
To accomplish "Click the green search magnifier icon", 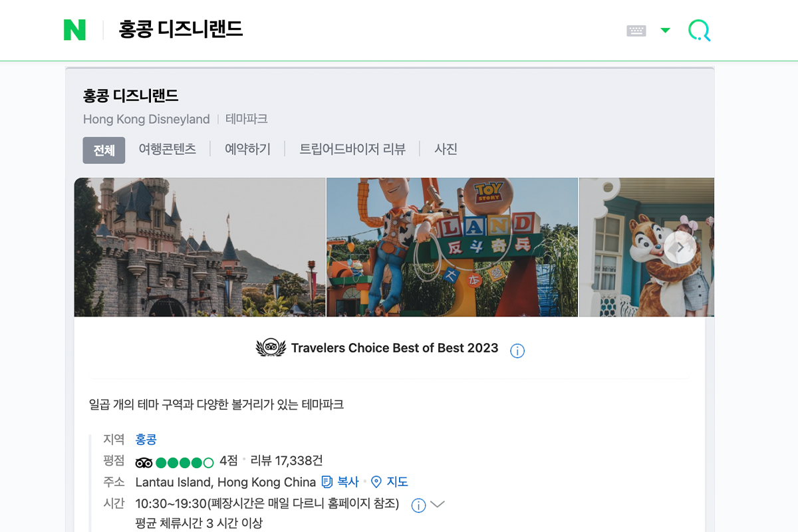I will [699, 31].
